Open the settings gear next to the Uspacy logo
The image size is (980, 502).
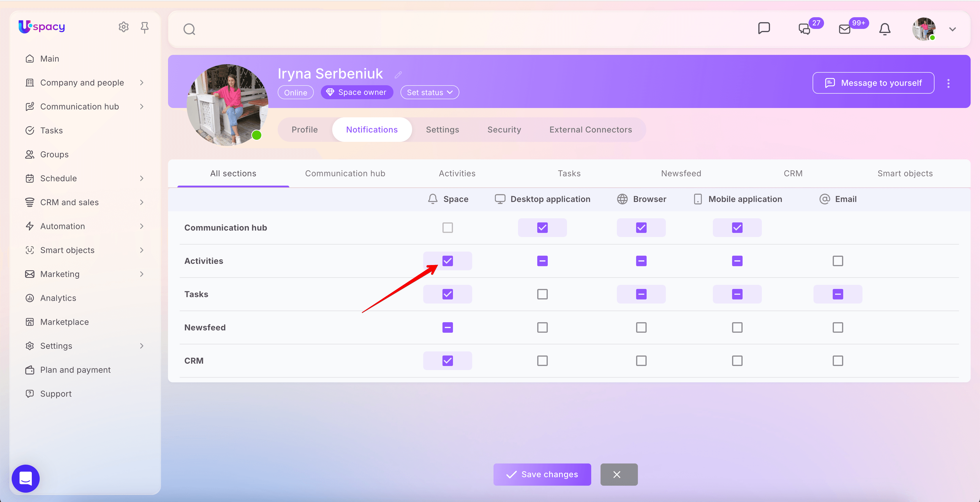[124, 27]
